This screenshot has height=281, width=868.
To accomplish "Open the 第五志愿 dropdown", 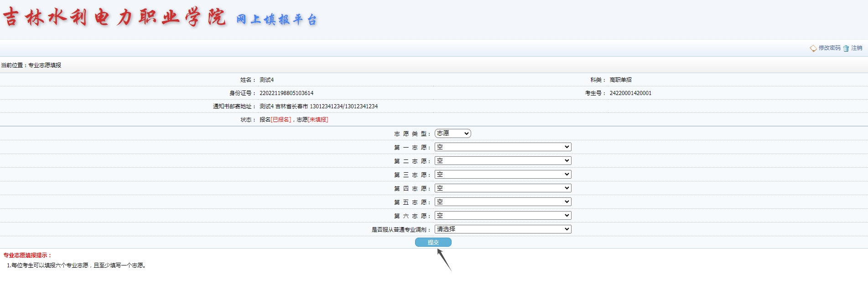I will click(x=503, y=202).
